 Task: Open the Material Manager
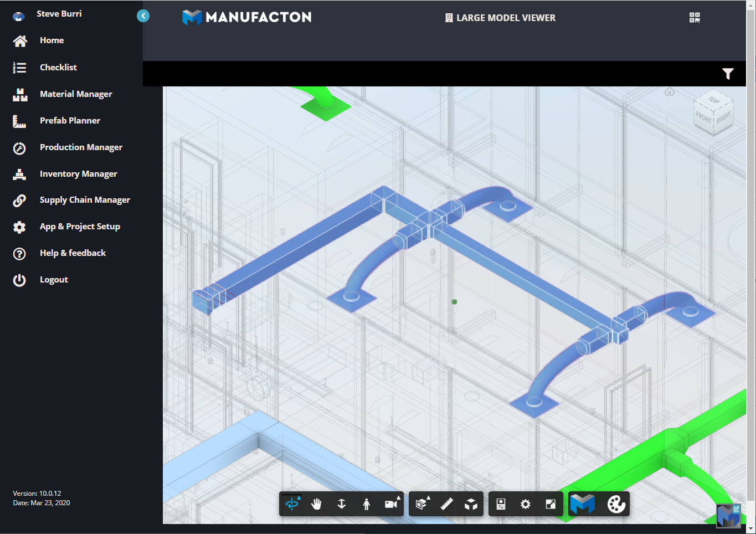[x=75, y=94]
